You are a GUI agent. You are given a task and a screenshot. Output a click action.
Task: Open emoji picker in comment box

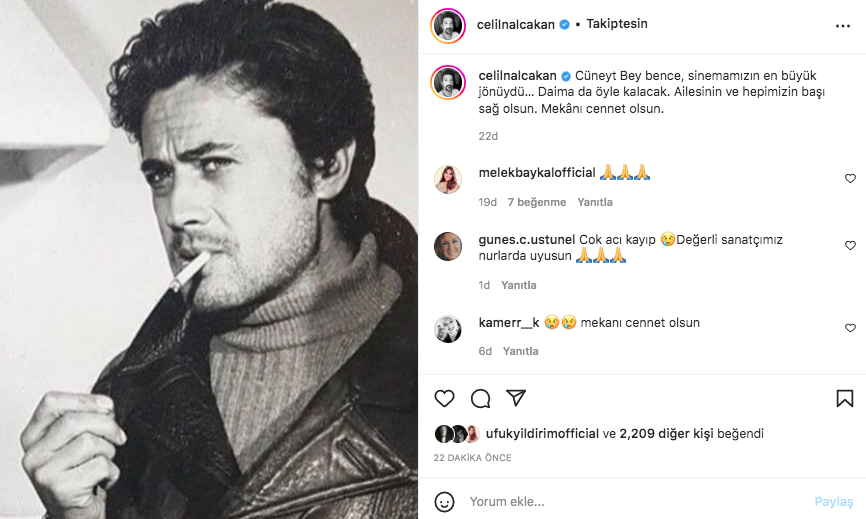pyautogui.click(x=446, y=501)
